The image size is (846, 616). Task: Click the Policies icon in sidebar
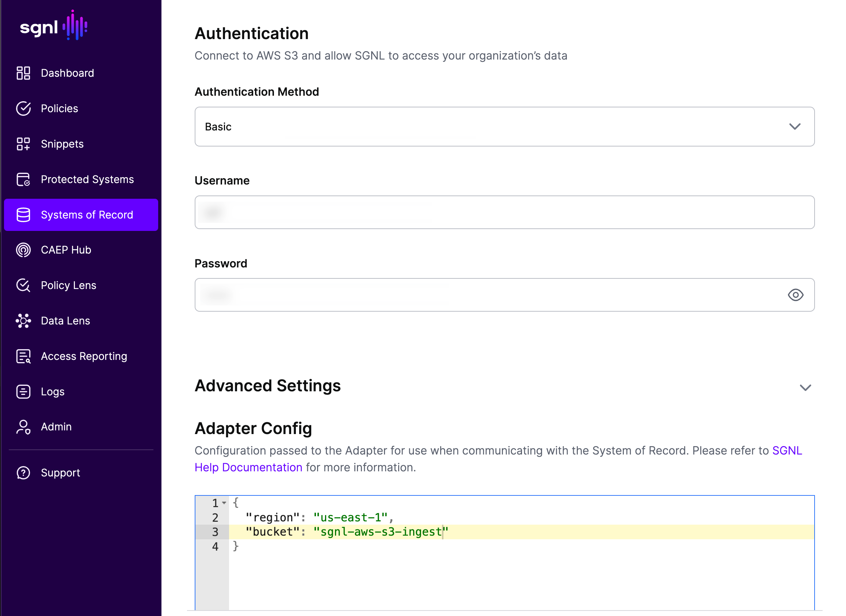pos(23,109)
